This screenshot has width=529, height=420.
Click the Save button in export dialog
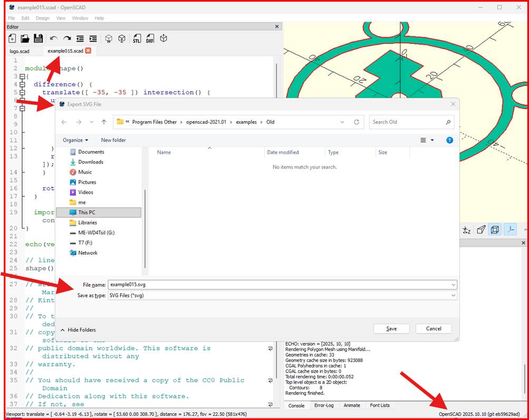(x=391, y=328)
